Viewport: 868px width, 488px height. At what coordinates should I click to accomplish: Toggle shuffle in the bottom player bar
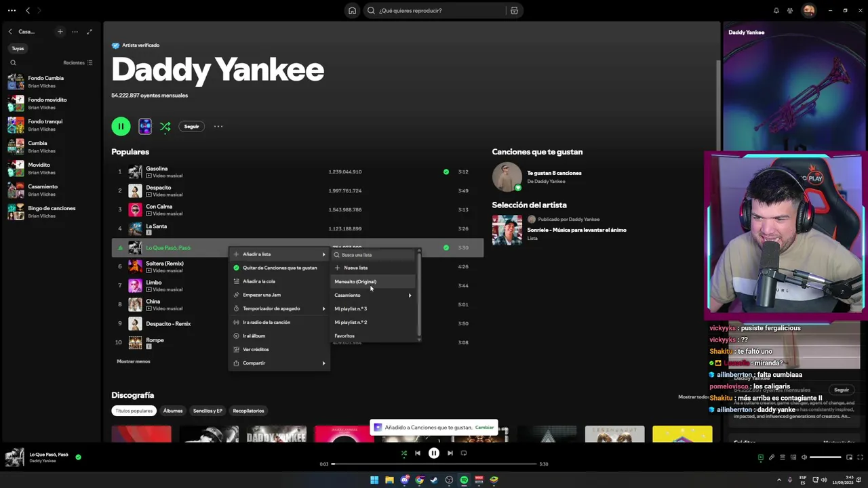403,453
